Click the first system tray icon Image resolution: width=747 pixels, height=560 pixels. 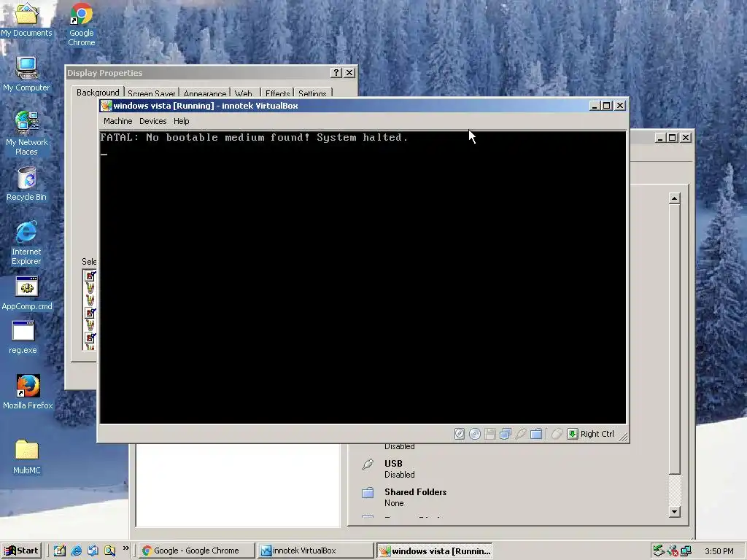pyautogui.click(x=659, y=551)
